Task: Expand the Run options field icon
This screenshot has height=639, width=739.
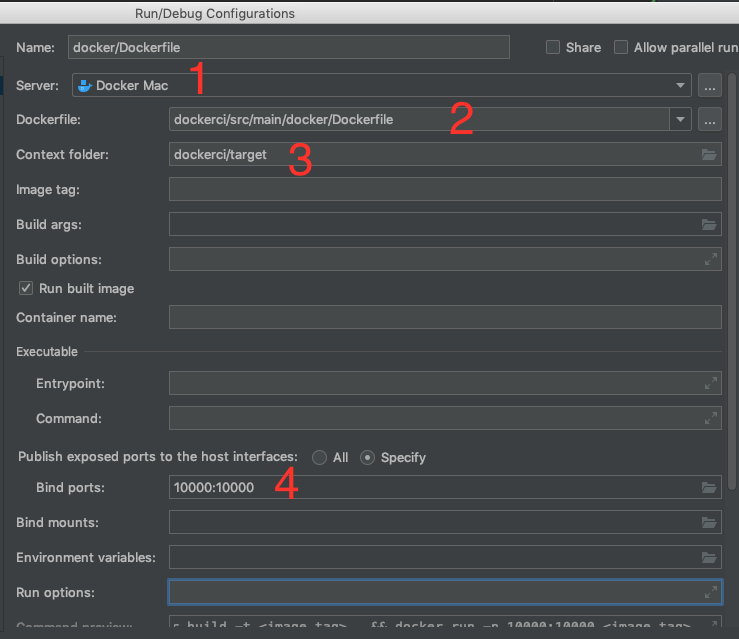Action: 710,593
